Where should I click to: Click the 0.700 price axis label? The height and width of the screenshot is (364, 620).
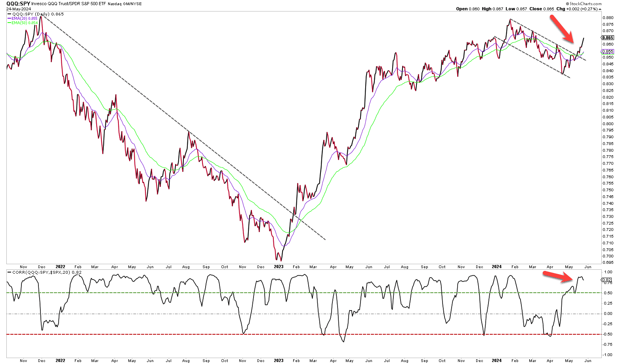(x=608, y=256)
